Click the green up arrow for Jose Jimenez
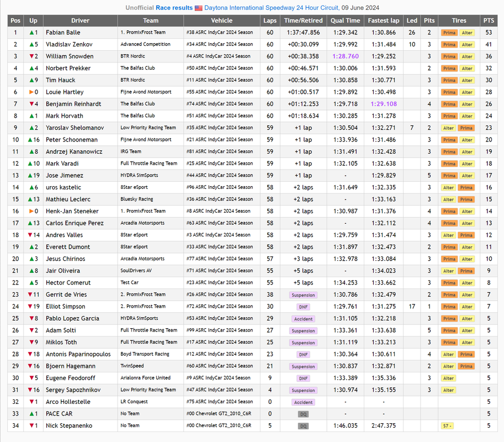 tap(30, 175)
